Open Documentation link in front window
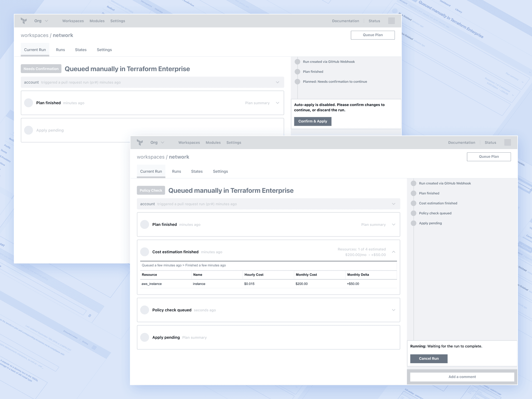 pos(462,142)
